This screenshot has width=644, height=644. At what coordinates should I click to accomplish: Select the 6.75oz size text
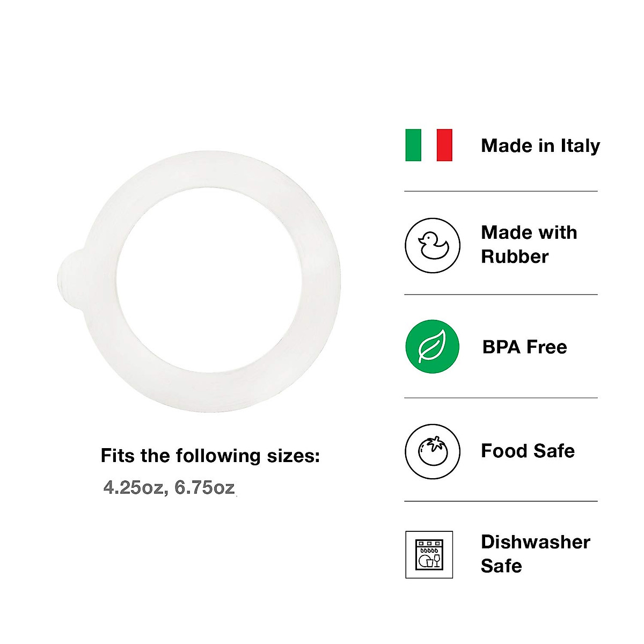pyautogui.click(x=204, y=488)
